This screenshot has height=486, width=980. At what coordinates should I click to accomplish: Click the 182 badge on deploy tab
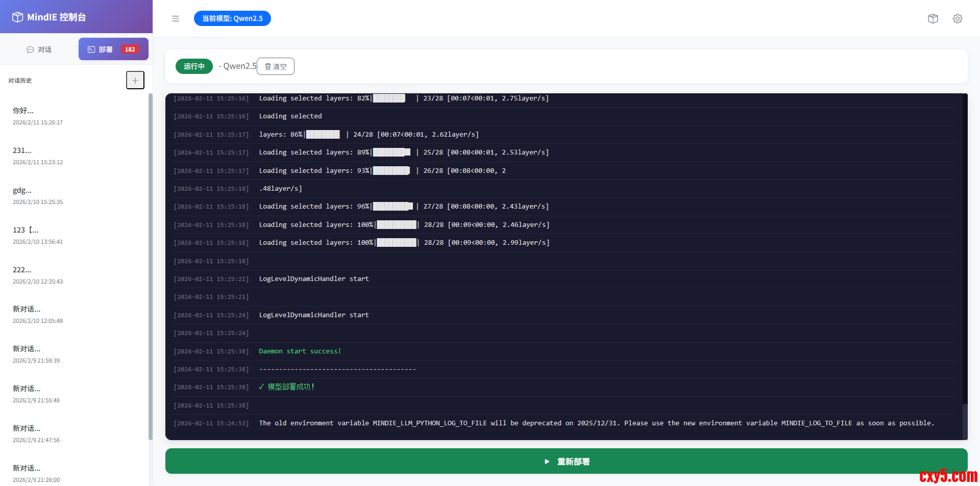[130, 49]
